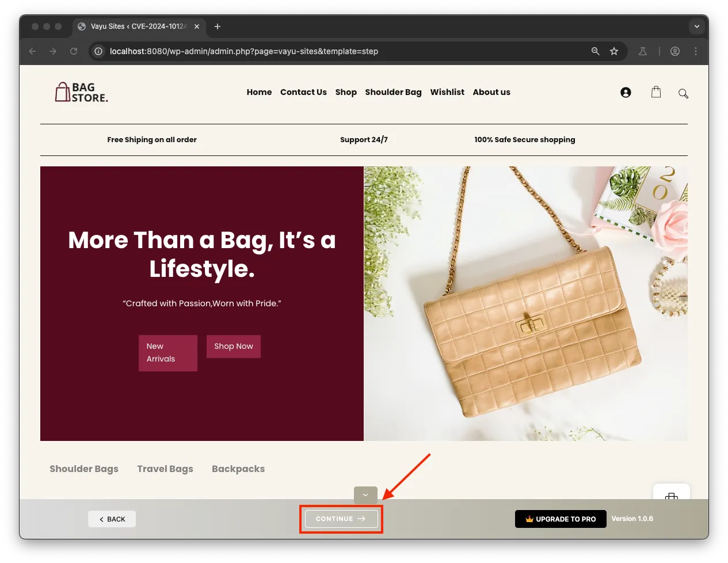Screen dimensions: 728x563
Task: Click the Continue button
Action: (341, 519)
